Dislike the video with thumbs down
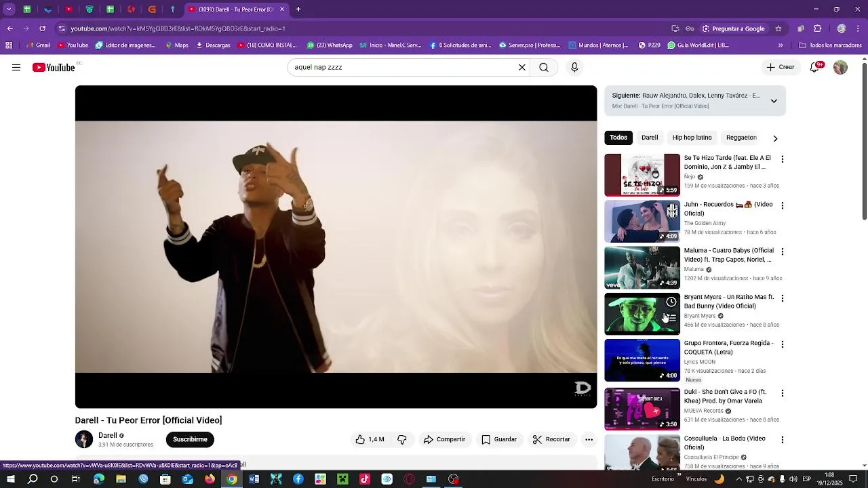 (402, 439)
